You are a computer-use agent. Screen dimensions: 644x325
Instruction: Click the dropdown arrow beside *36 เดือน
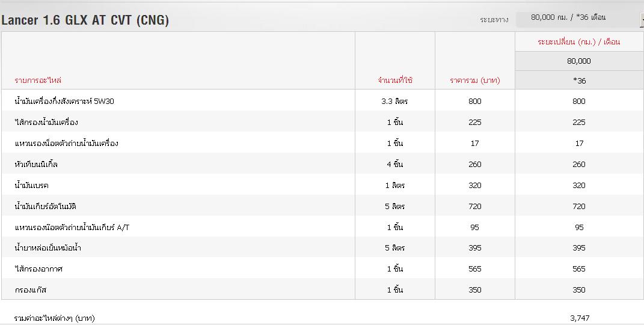tap(641, 19)
